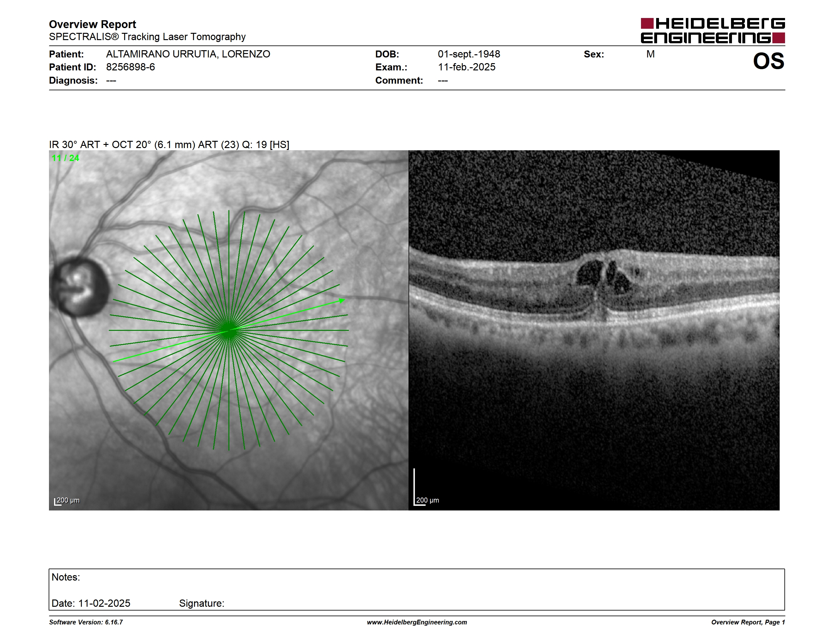Click the Patient: field label
The height and width of the screenshot is (644, 834).
pyautogui.click(x=66, y=54)
